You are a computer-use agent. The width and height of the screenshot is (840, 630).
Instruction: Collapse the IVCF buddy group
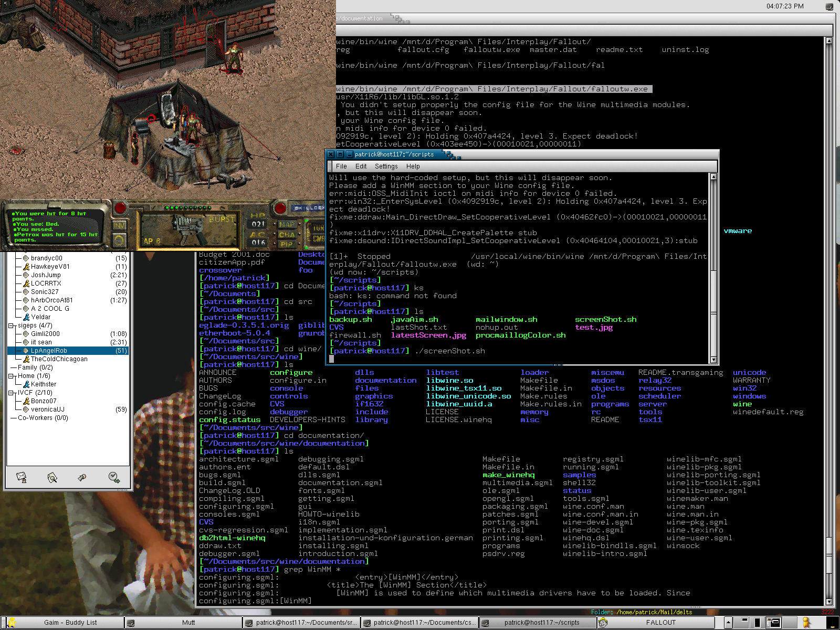[x=12, y=393]
